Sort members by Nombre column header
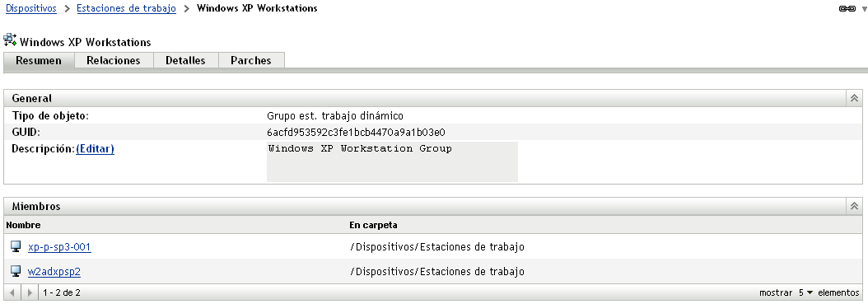Viewport: 868px width, 304px height. [x=23, y=225]
